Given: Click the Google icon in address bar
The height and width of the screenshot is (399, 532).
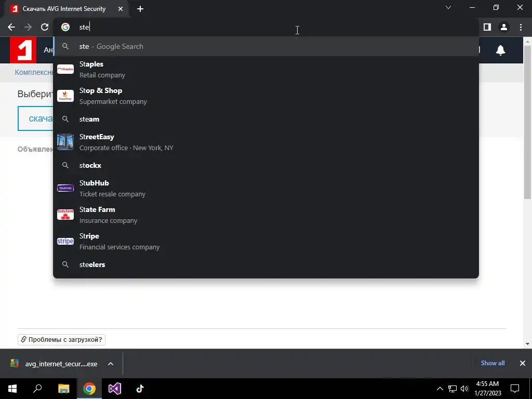Looking at the screenshot, I should pos(65,27).
